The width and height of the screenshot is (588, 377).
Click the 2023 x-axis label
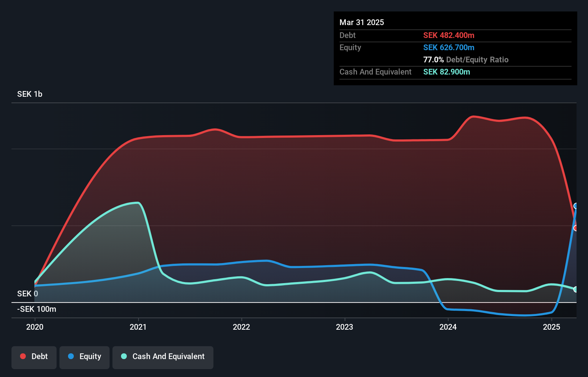344,327
